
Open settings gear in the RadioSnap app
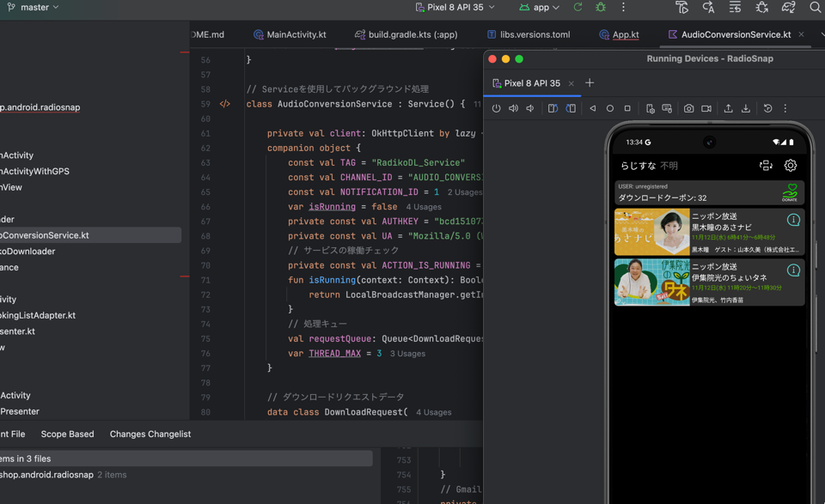point(791,166)
